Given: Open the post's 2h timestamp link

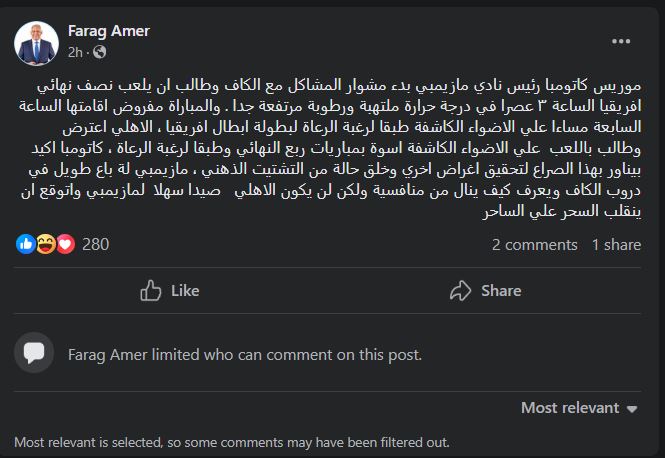Looking at the screenshot, I should (x=74, y=51).
